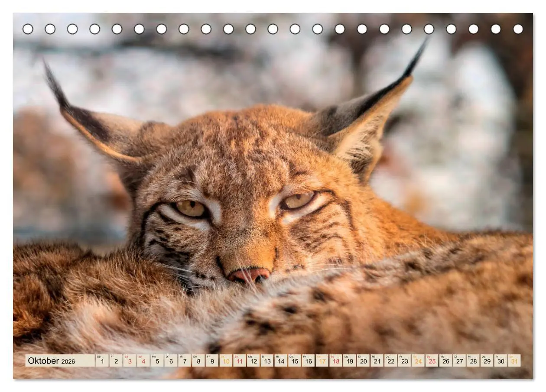Select Monday 26 in the date strip
This screenshot has height=392, width=546.
tap(446, 360)
